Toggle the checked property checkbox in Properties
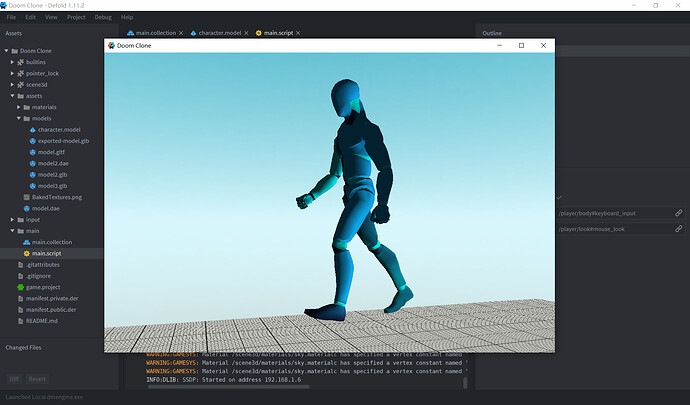 pyautogui.click(x=559, y=197)
